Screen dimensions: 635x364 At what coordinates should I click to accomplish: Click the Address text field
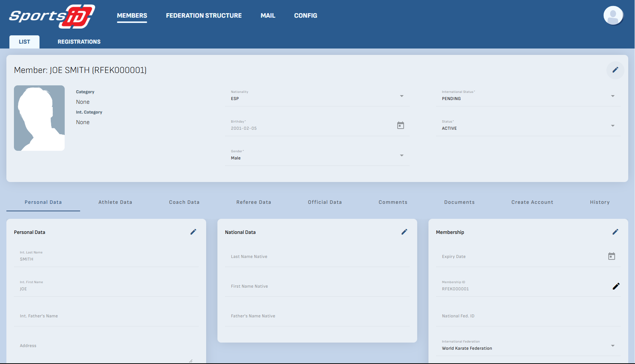click(105, 346)
